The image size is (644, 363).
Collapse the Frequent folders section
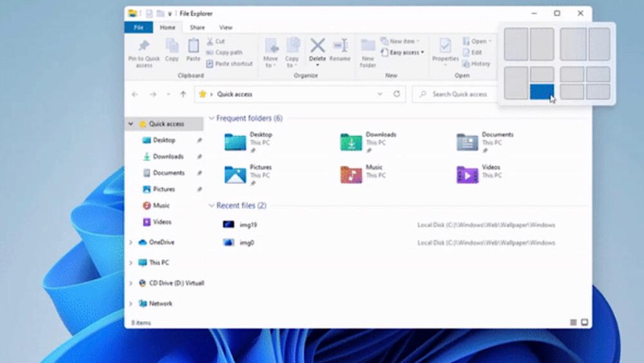coord(211,119)
